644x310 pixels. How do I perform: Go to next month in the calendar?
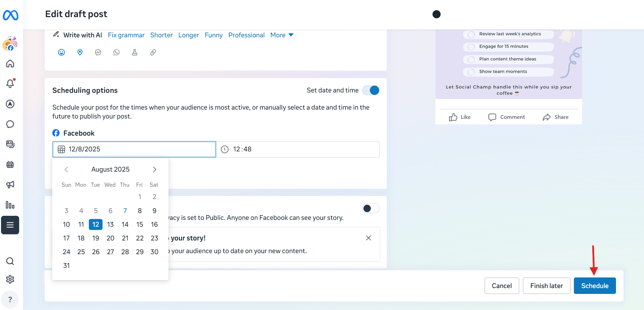[x=154, y=169]
